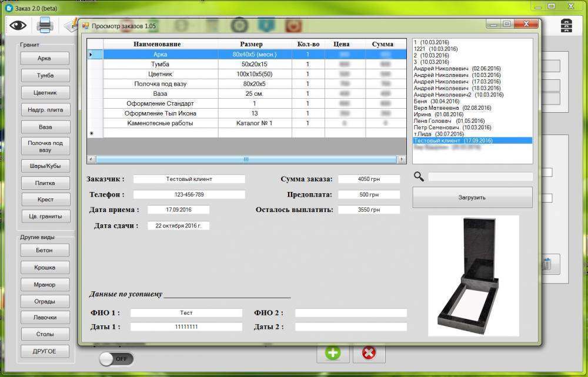Click the Шары/Кубы button

(x=44, y=166)
